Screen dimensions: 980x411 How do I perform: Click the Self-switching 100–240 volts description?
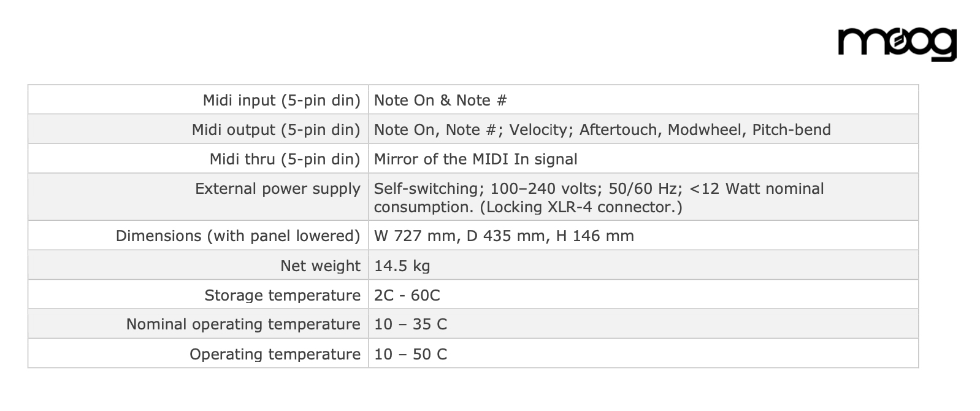[599, 198]
